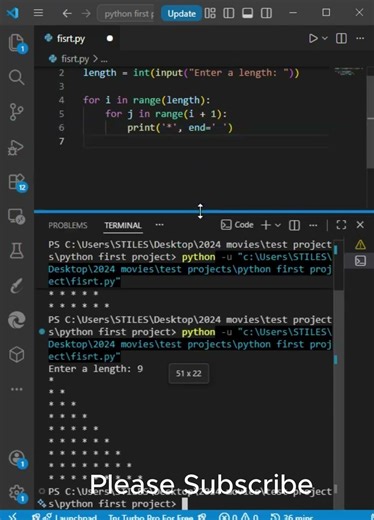The image size is (374, 520).
Task: Toggle the secondary side bar
Action: (x=266, y=13)
